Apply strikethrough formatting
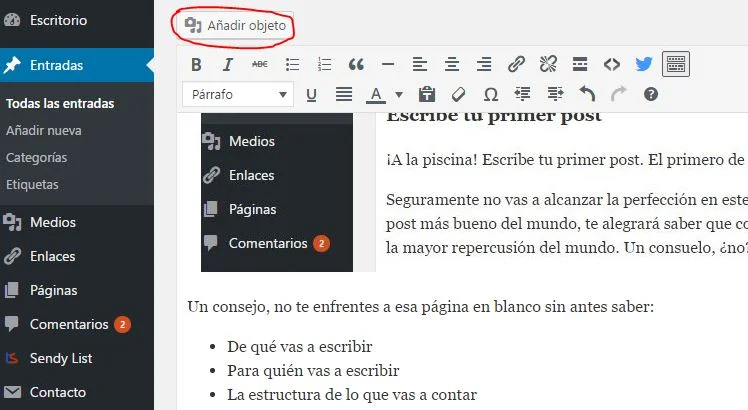Screen dimensions: 748x410 pos(260,64)
